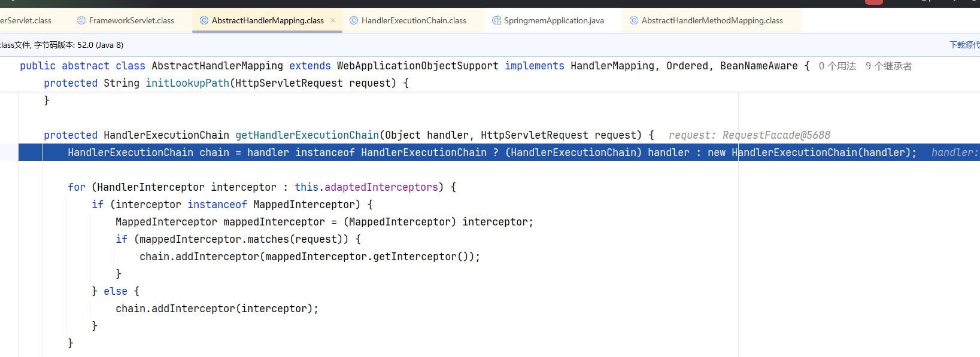This screenshot has width=980, height=357.
Task: Click the 下载源代码 download sources link
Action: (964, 45)
